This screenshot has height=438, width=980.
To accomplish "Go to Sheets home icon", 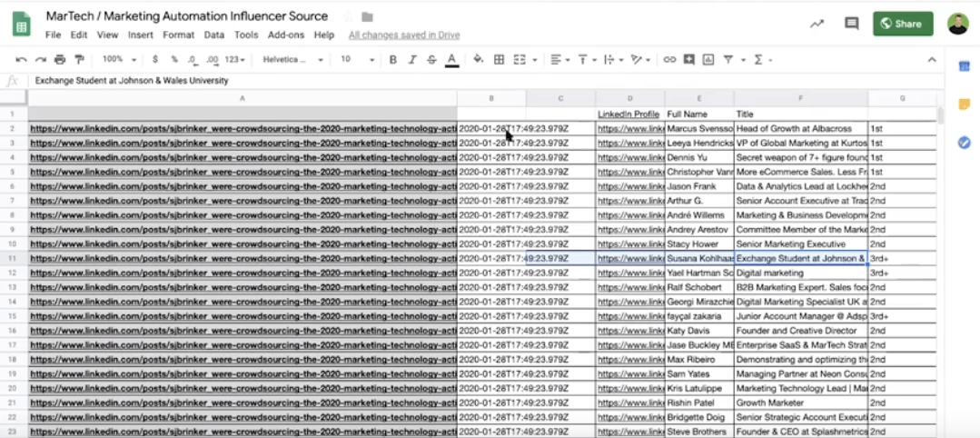I will click(x=23, y=25).
